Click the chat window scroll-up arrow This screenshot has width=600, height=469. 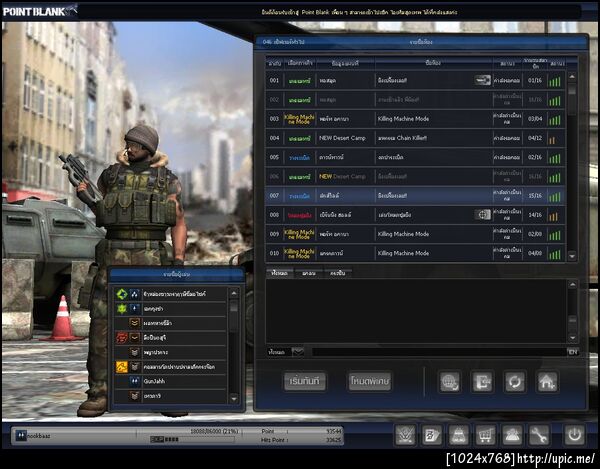pos(572,285)
